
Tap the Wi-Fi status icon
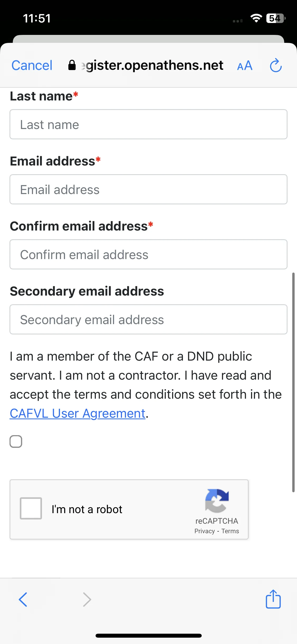(x=256, y=18)
